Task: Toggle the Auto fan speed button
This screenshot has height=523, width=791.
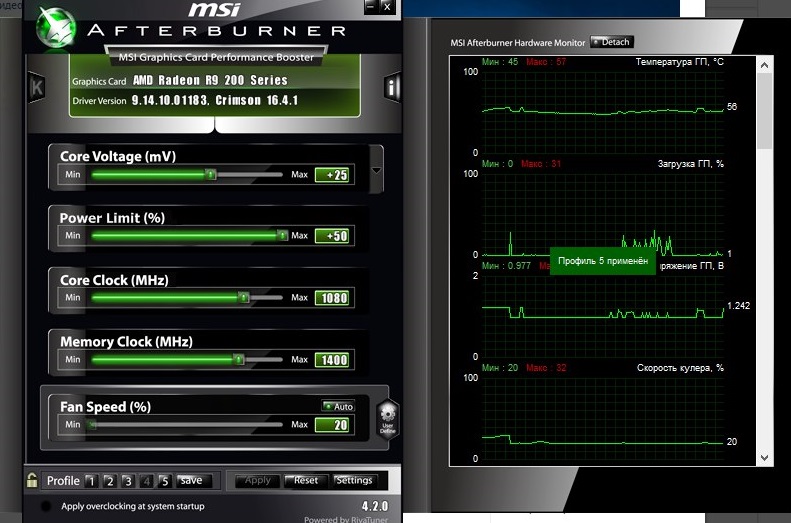Action: tap(338, 406)
